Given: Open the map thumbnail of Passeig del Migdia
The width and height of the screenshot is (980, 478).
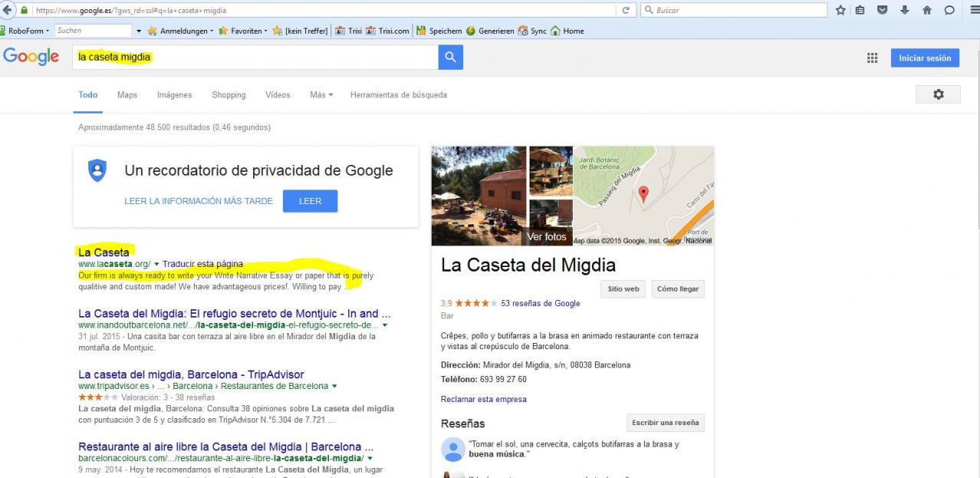Looking at the screenshot, I should tap(643, 196).
